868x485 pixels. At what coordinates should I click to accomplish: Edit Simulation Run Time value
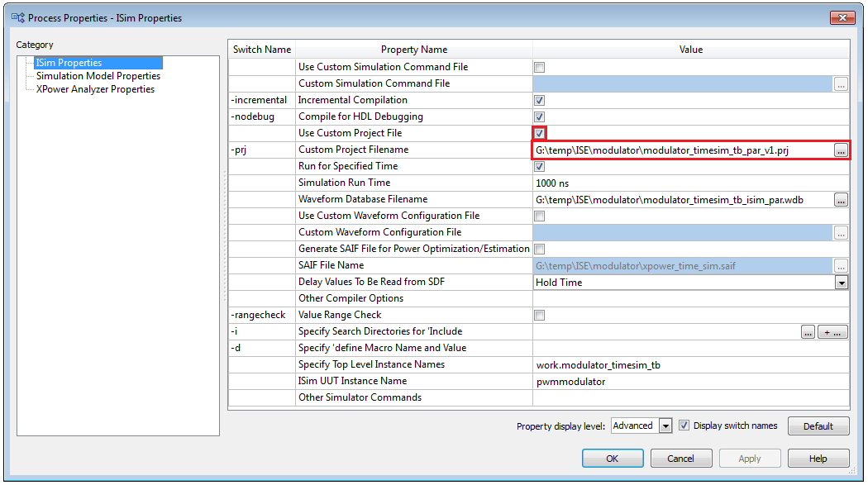click(x=691, y=183)
